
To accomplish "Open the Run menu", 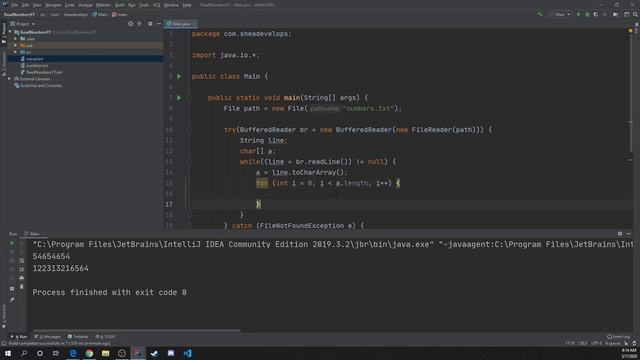I will (132, 5).
